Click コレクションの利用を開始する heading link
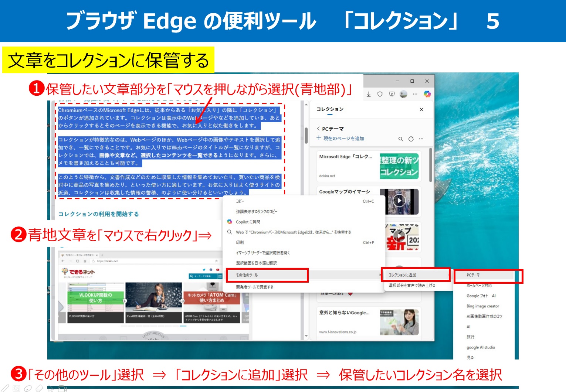This screenshot has height=392, width=566. (x=99, y=214)
